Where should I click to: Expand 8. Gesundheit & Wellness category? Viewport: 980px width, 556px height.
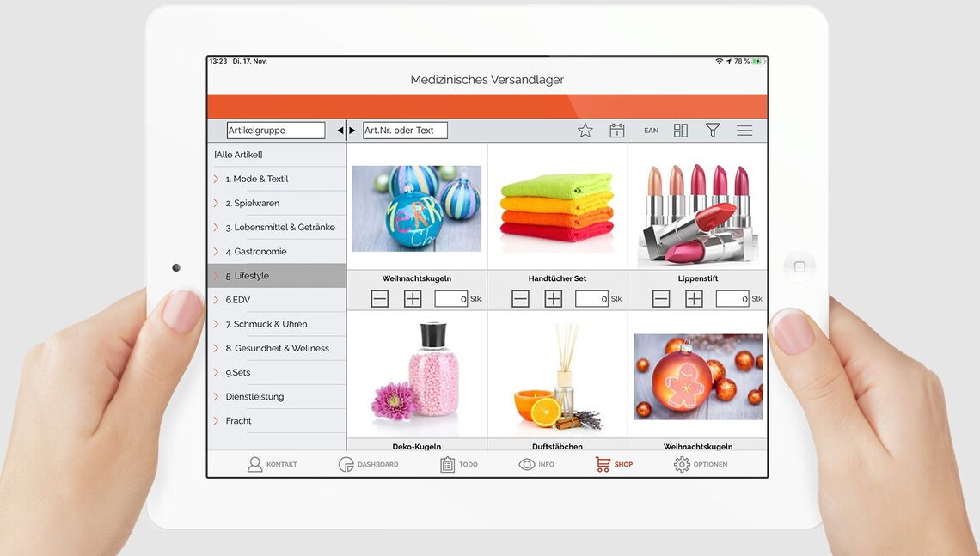[277, 348]
